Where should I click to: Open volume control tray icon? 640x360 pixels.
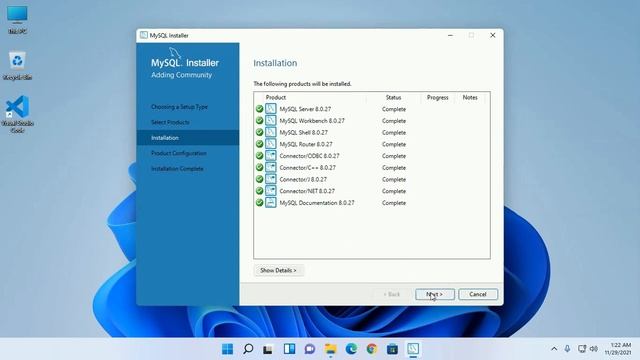pyautogui.click(x=594, y=349)
